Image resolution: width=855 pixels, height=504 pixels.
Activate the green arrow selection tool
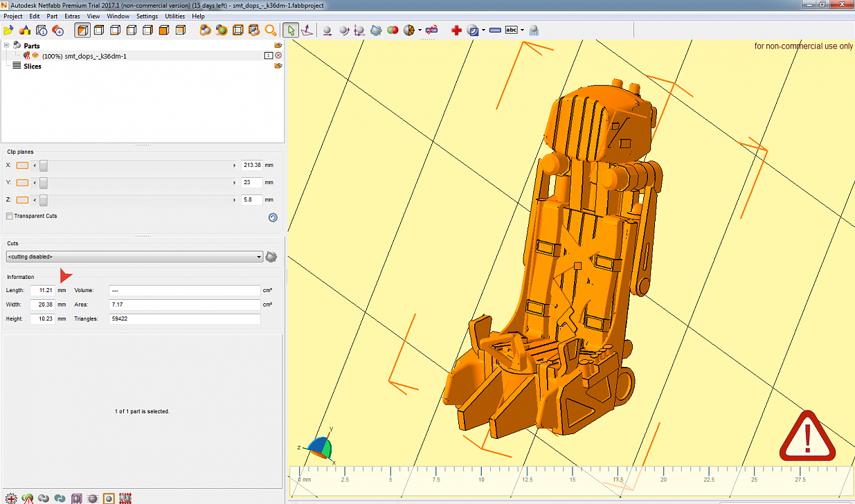[291, 30]
